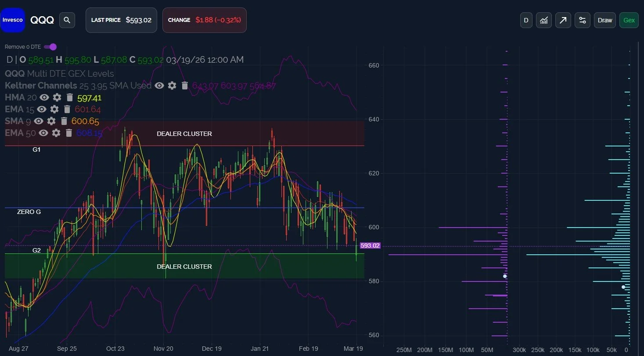Open the chart type icon
The image size is (644, 356).
click(x=544, y=20)
